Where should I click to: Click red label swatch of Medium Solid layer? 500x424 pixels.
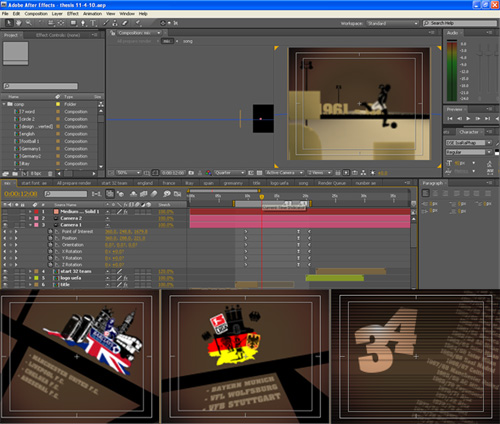pyautogui.click(x=36, y=212)
